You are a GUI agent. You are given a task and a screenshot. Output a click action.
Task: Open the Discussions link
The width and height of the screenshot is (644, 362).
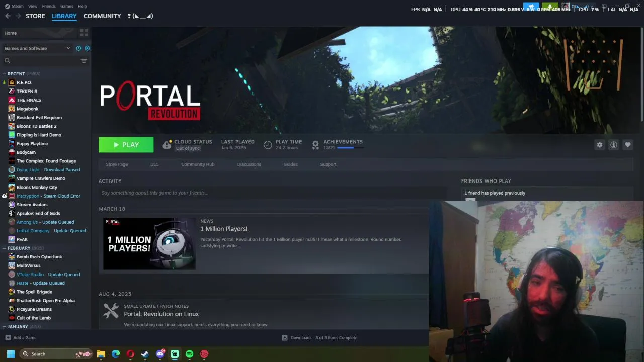pyautogui.click(x=249, y=164)
